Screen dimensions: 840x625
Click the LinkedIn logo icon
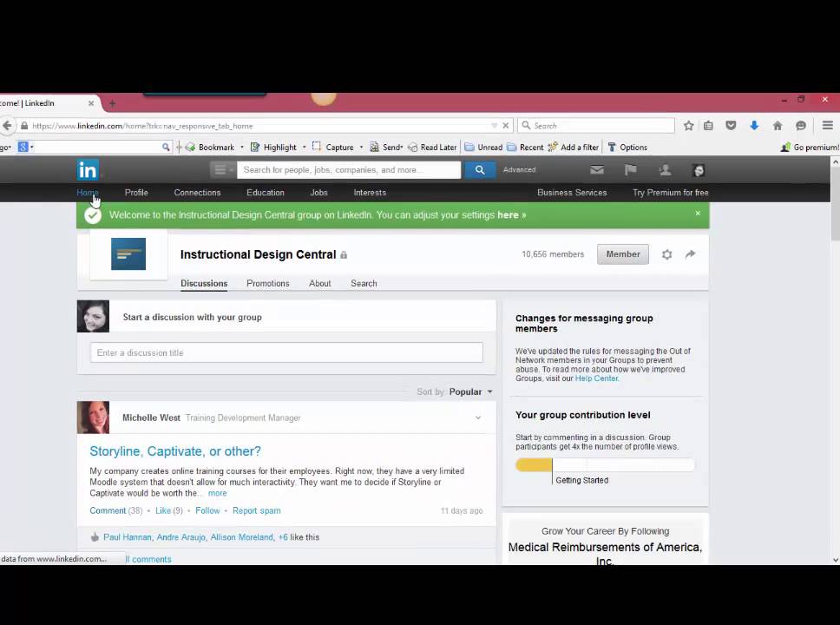click(x=87, y=170)
